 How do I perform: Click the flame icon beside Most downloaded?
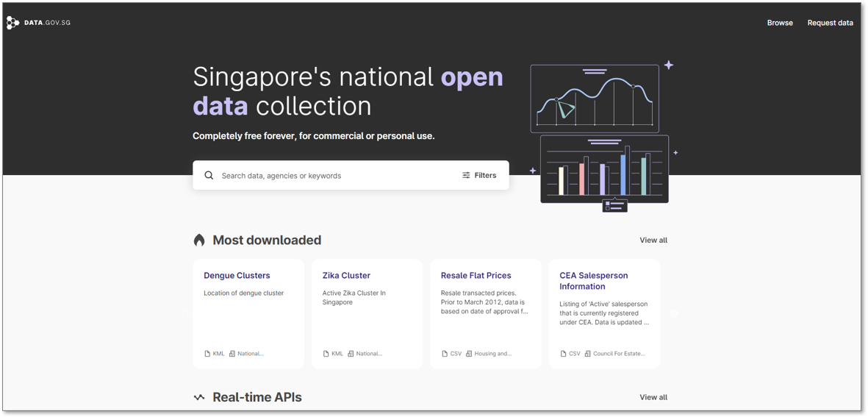[199, 240]
